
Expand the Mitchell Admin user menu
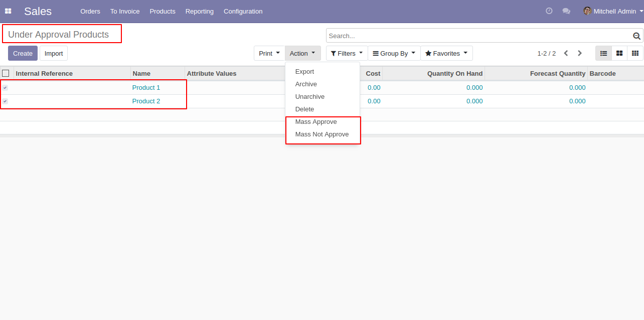613,11
